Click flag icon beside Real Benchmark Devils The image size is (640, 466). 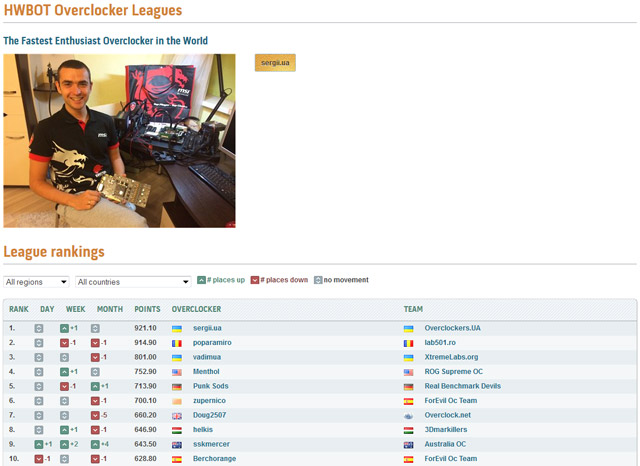409,387
